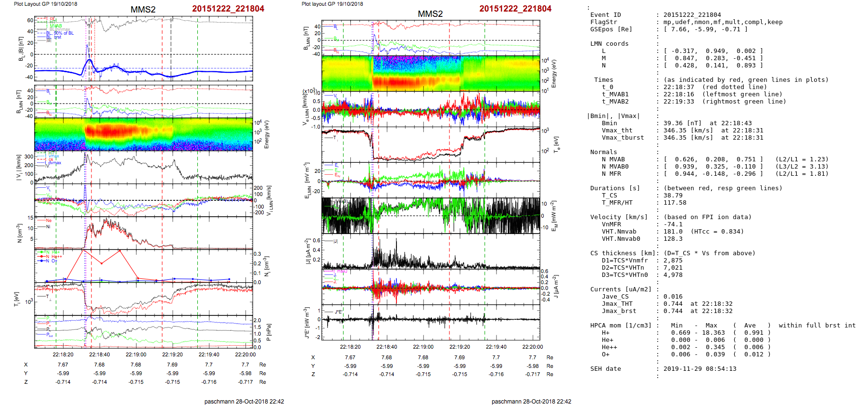The width and height of the screenshot is (868, 405).
Task: Click the 'Event ID' label in the text panel
Action: click(606, 15)
